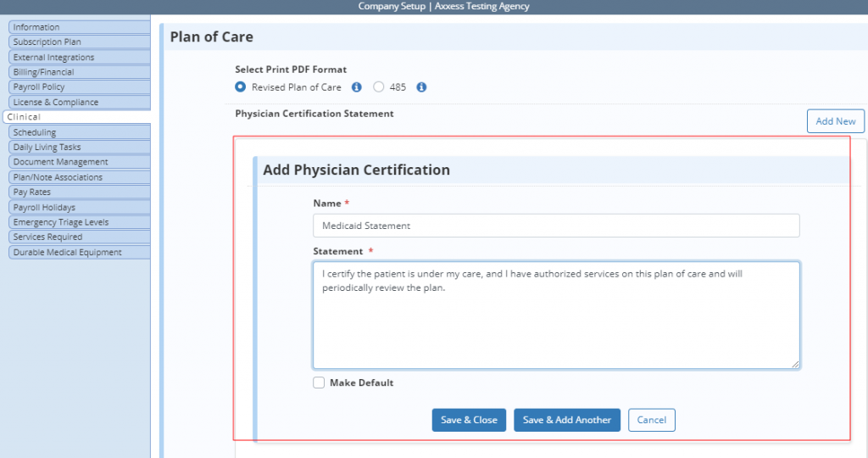Grab the Statement textarea resize handle
The height and width of the screenshot is (458, 868).
coord(795,364)
